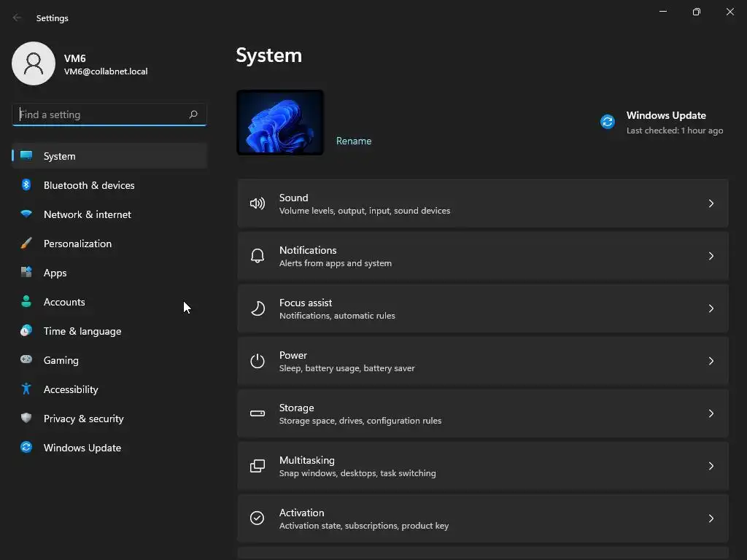Open the Activation row chevron
Image resolution: width=747 pixels, height=560 pixels.
[x=711, y=518]
